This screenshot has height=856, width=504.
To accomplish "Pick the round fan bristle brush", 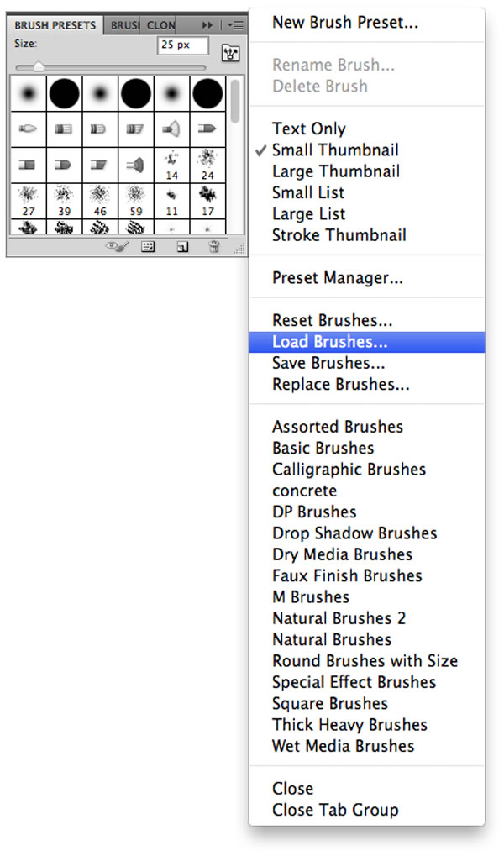I will click(171, 129).
